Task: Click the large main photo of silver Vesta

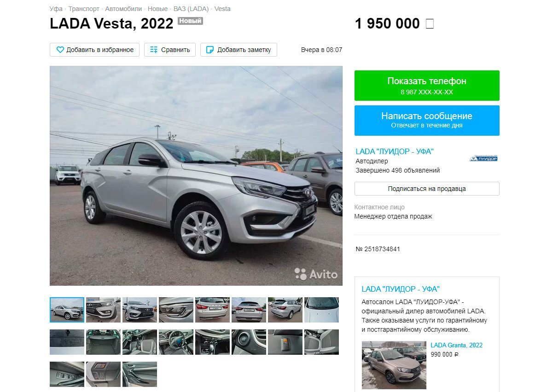Action: click(196, 176)
